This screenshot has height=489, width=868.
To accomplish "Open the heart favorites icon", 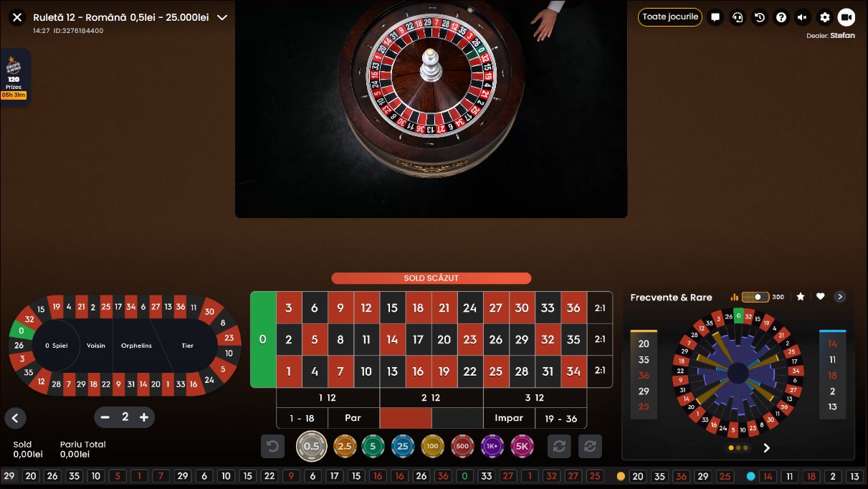I will pyautogui.click(x=821, y=297).
